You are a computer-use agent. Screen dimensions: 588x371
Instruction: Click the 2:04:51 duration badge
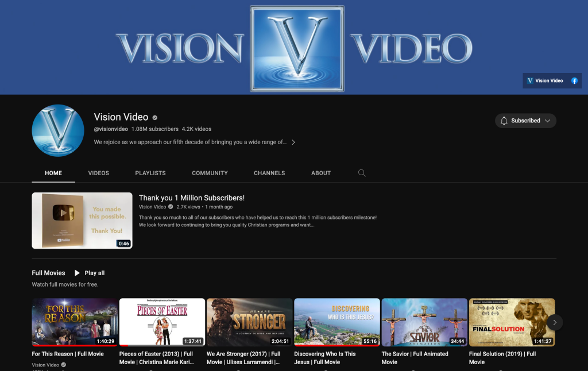click(280, 341)
